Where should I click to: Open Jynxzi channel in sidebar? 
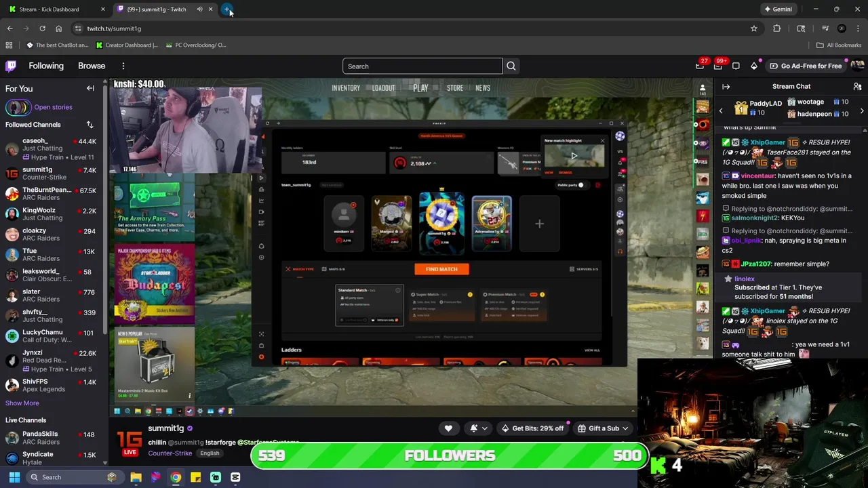51,359
